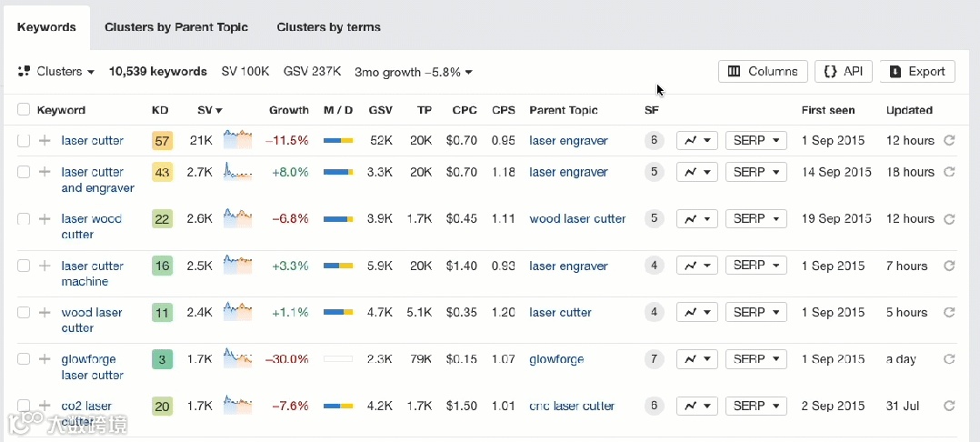Open SERP dropdown for 'glowforge laser cutter'
Viewport: 980px width, 442px height.
click(755, 359)
